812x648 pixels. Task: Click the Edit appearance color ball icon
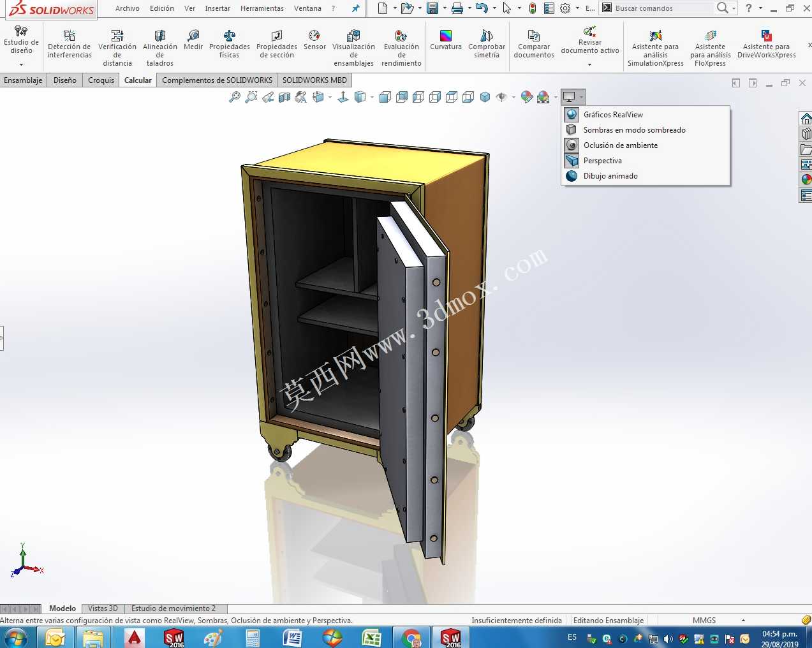(527, 97)
